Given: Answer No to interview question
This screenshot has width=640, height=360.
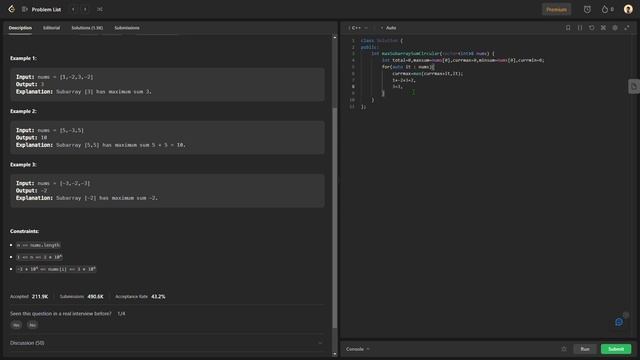Looking at the screenshot, I should [32, 325].
